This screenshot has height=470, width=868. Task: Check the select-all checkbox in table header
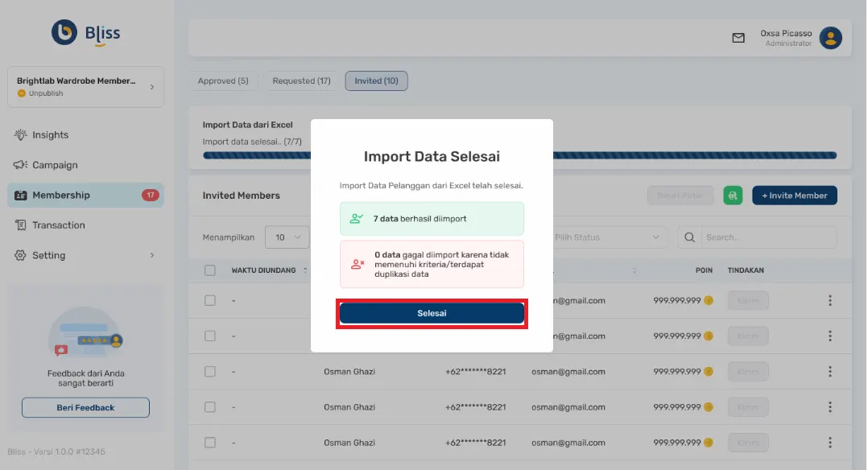(x=209, y=270)
